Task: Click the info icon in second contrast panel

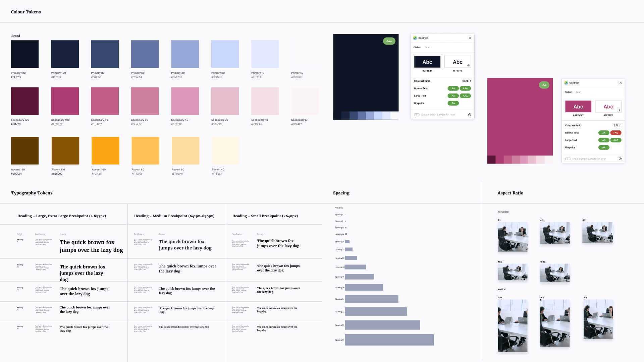Action: 620,159
